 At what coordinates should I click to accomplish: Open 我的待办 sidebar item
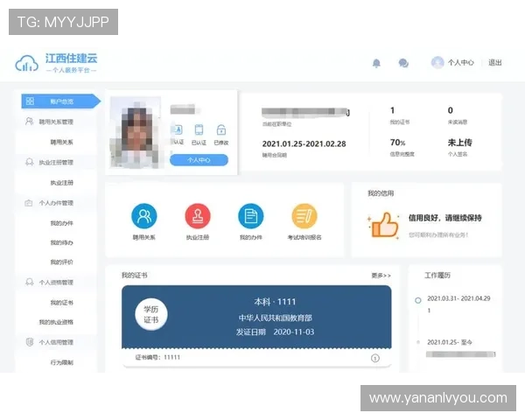(61, 242)
